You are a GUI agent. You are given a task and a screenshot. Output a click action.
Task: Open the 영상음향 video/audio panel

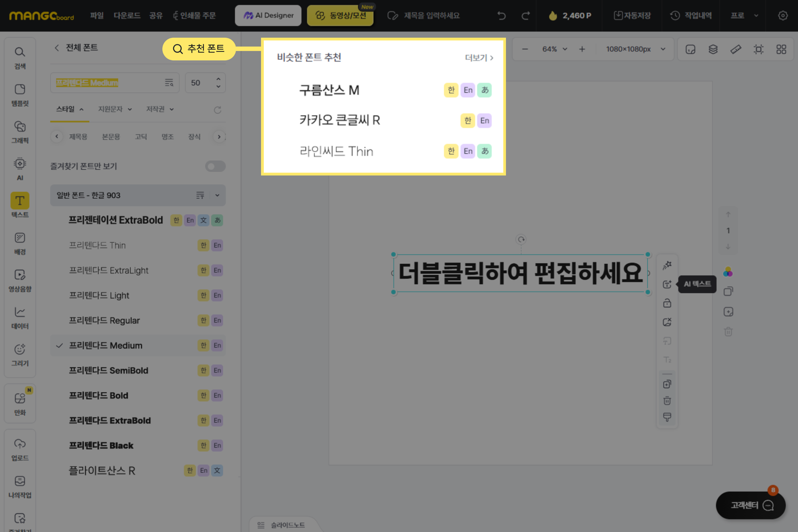tap(20, 280)
